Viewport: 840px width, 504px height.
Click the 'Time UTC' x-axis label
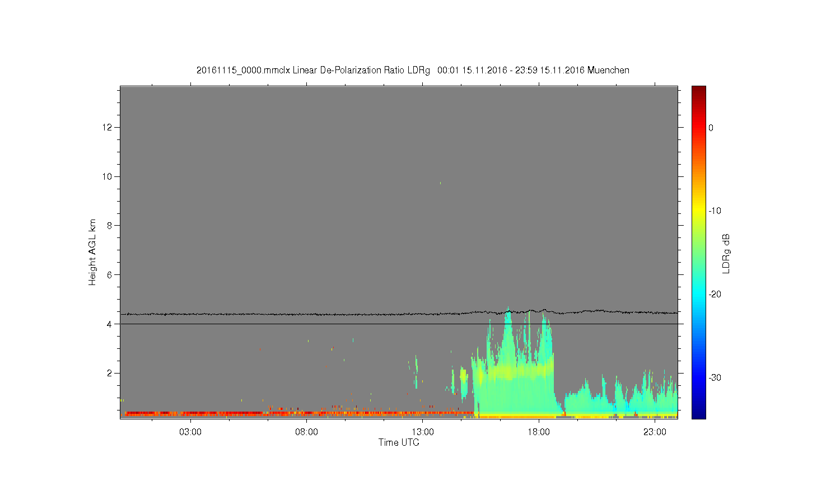(399, 442)
